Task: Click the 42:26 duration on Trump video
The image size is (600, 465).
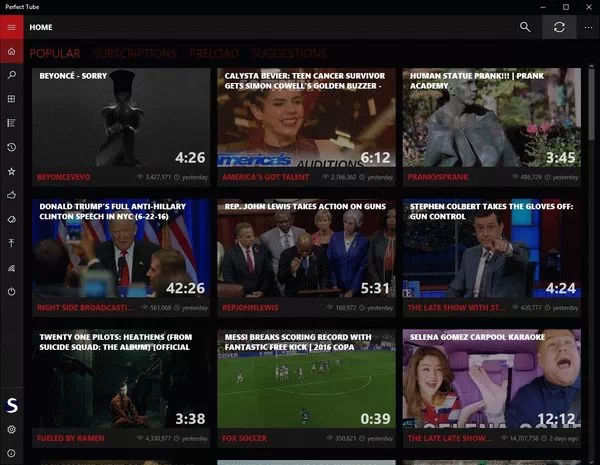Action: [x=186, y=288]
